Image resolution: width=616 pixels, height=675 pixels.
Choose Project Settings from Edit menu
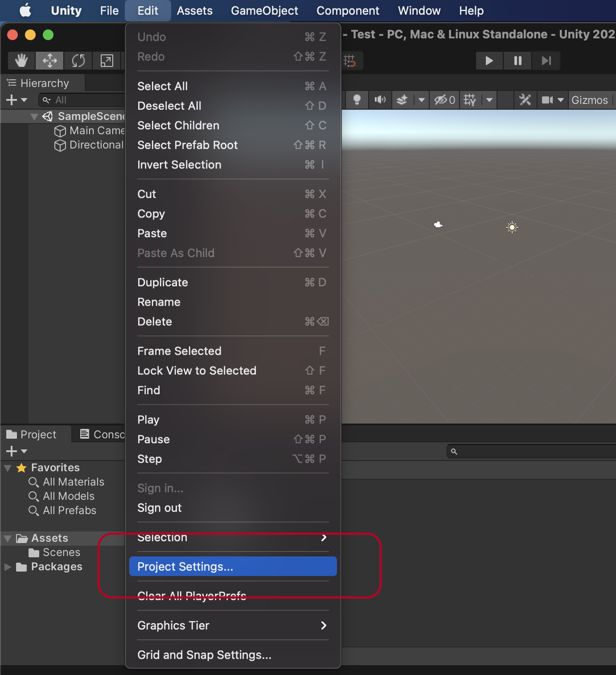point(233,566)
